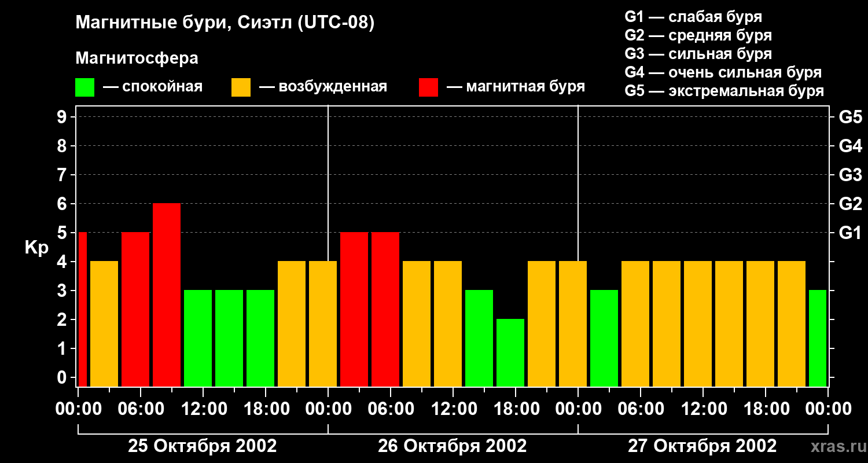Select the G2 label on the right axis

(850, 204)
